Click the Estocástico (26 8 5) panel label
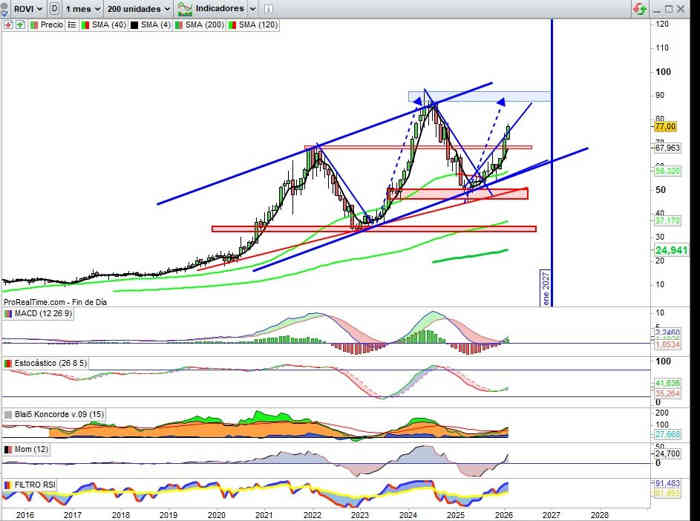700x521 pixels. pyautogui.click(x=48, y=363)
